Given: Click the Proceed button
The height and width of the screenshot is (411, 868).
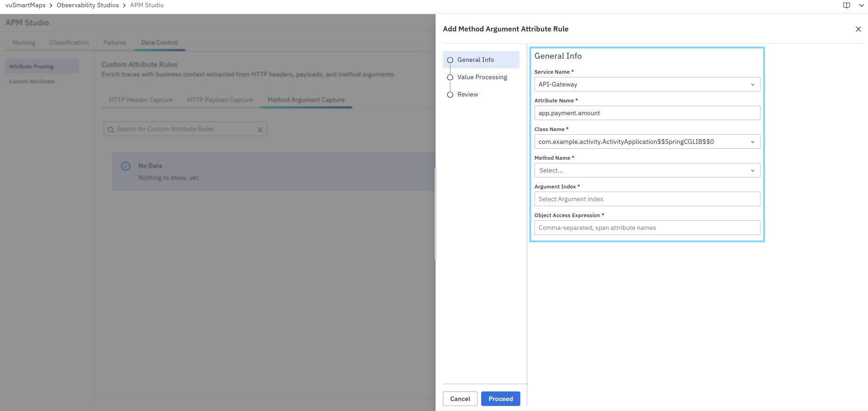Looking at the screenshot, I should 500,399.
